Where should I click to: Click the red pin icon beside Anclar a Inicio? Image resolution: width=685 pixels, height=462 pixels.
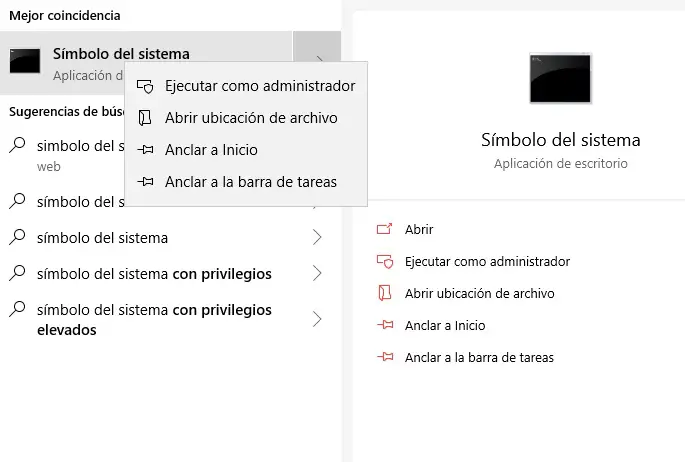pos(384,325)
